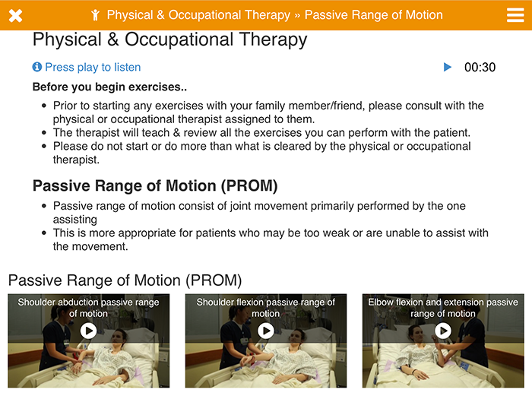This screenshot has height=399, width=532.
Task: Open Shoulder abduction passive range thumbnail
Action: click(89, 340)
